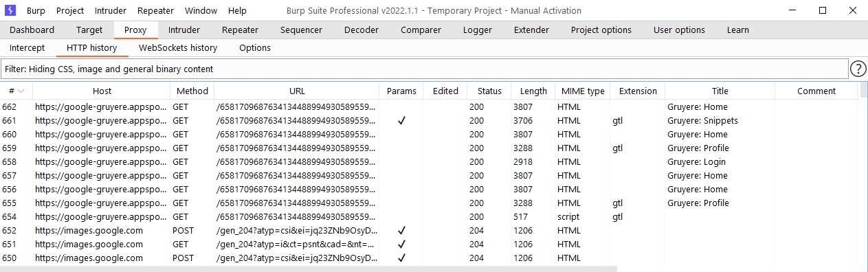Open the Help menu
This screenshot has width=868, height=272.
point(237,11)
